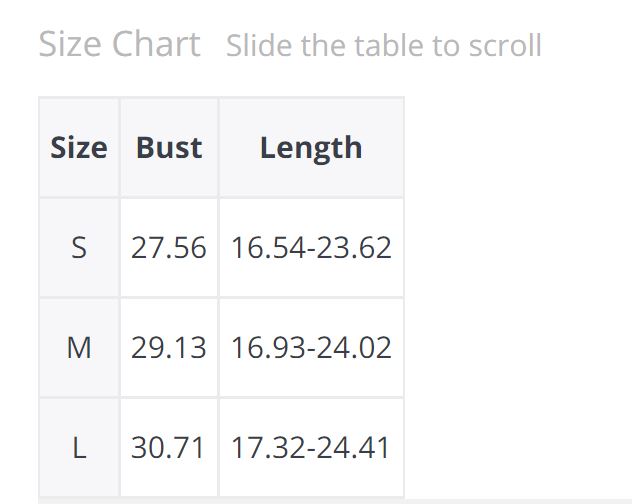632x504 pixels.
Task: Choose the shortest length range listed
Action: (x=311, y=247)
